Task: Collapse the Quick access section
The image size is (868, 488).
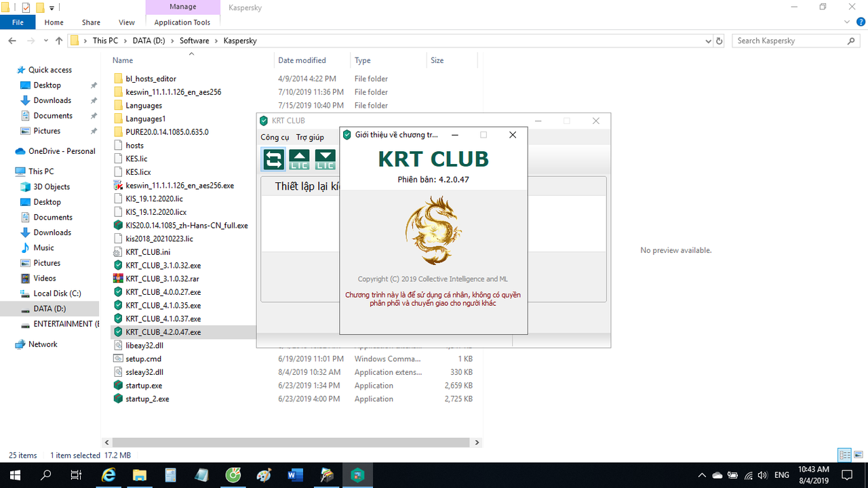Action: pos(7,69)
